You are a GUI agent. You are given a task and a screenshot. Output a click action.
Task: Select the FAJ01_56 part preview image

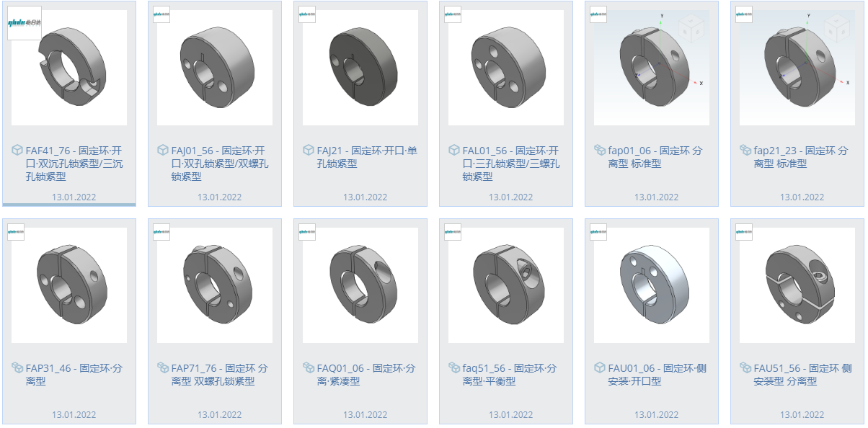[x=215, y=68]
